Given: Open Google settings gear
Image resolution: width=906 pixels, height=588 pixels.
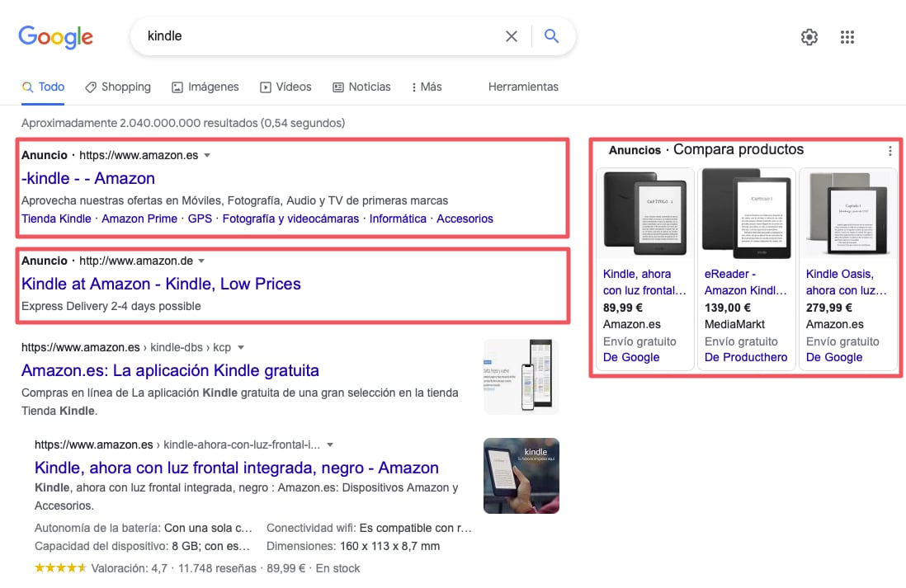Looking at the screenshot, I should point(809,37).
